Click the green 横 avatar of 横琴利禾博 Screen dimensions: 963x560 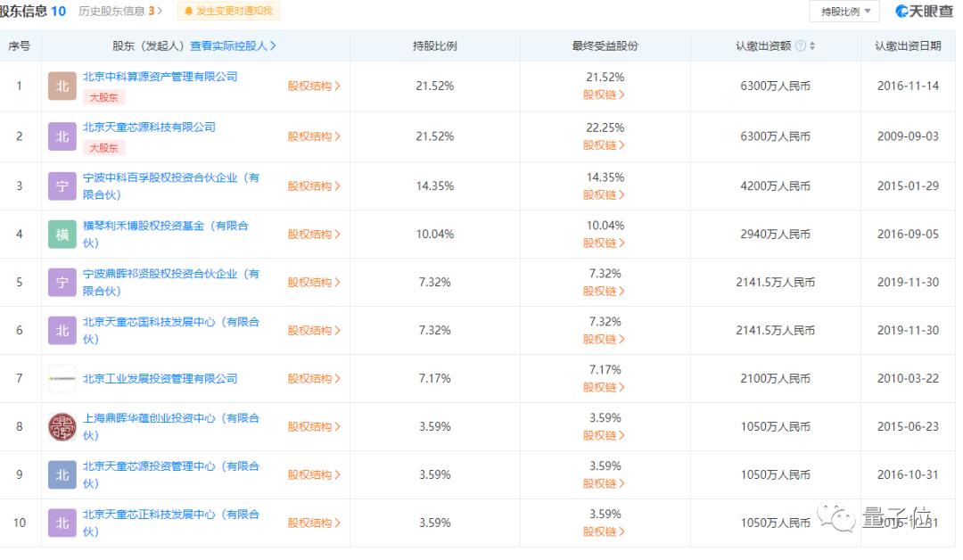[x=62, y=234]
